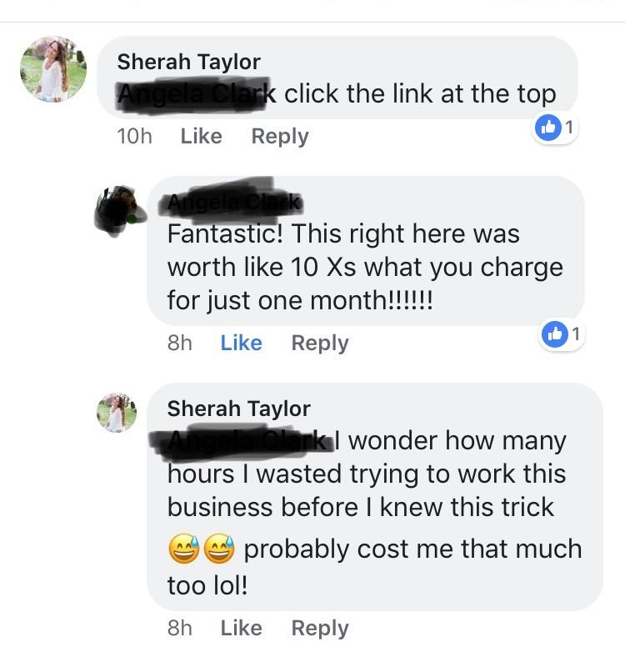This screenshot has width=625, height=672.
Task: Click the redacted mention before "I wonder how many"
Action: pyautogui.click(x=242, y=441)
